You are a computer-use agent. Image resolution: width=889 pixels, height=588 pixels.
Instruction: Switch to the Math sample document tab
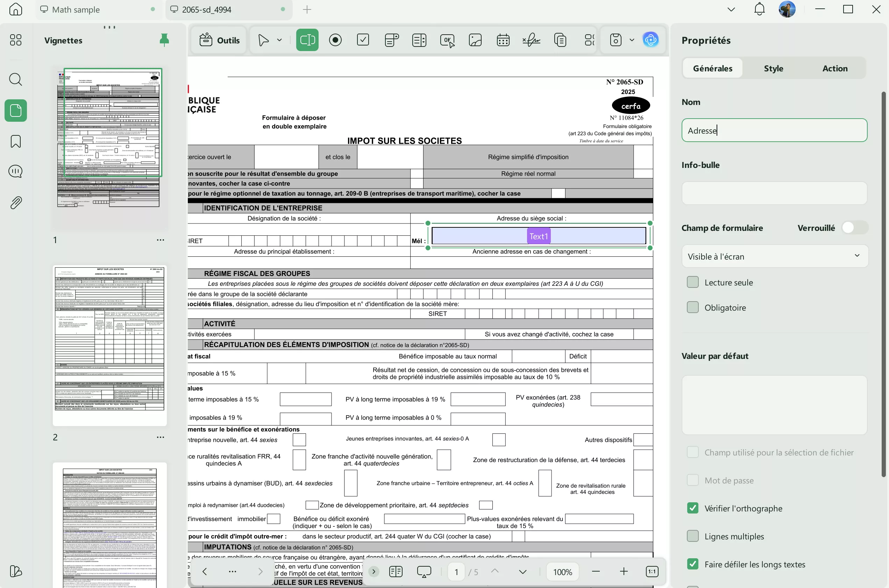click(76, 9)
